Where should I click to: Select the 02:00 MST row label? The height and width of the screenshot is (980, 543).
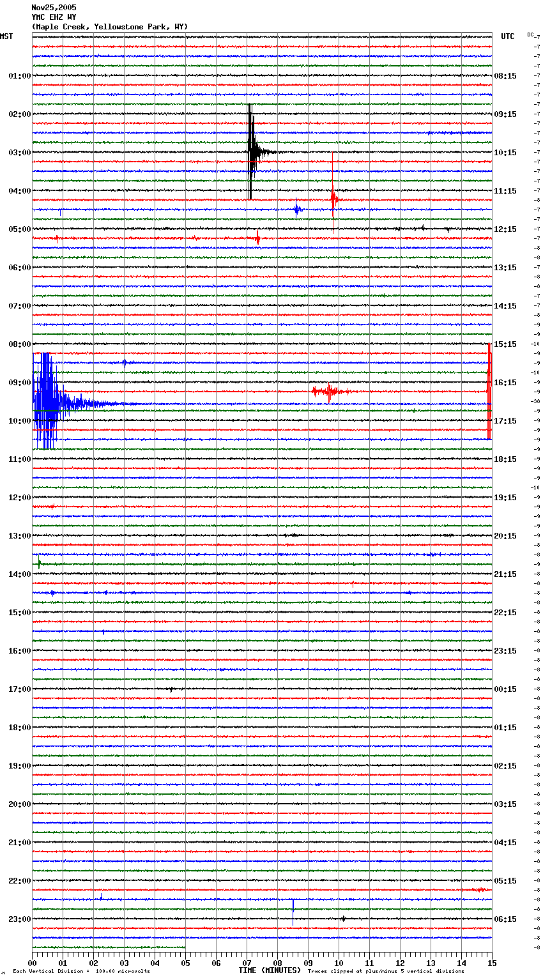click(20, 114)
